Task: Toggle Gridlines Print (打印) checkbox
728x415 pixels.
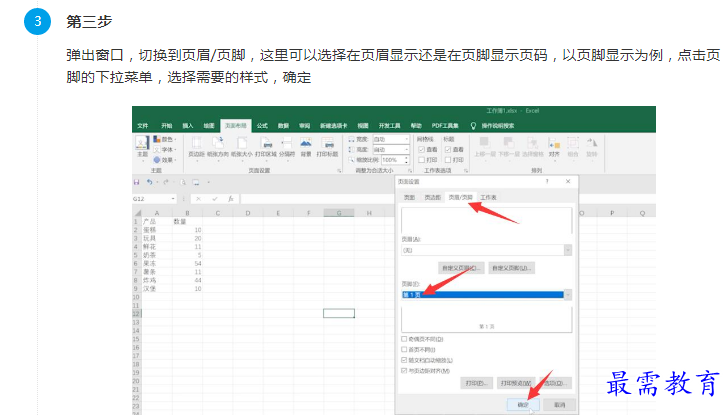Action: click(x=422, y=160)
